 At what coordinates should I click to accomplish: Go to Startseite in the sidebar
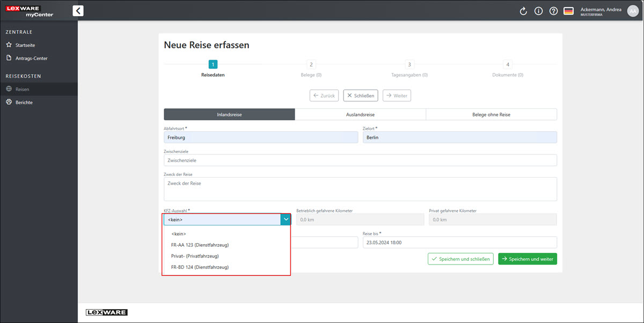pos(25,45)
